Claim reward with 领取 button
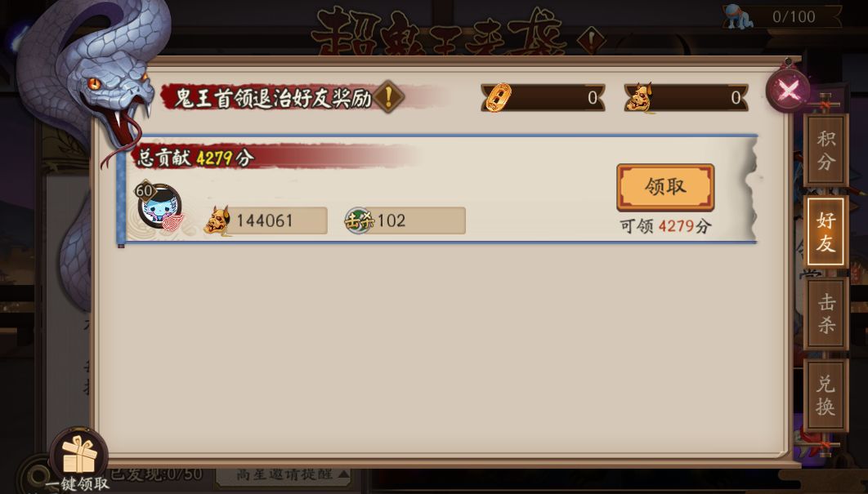 click(x=665, y=187)
